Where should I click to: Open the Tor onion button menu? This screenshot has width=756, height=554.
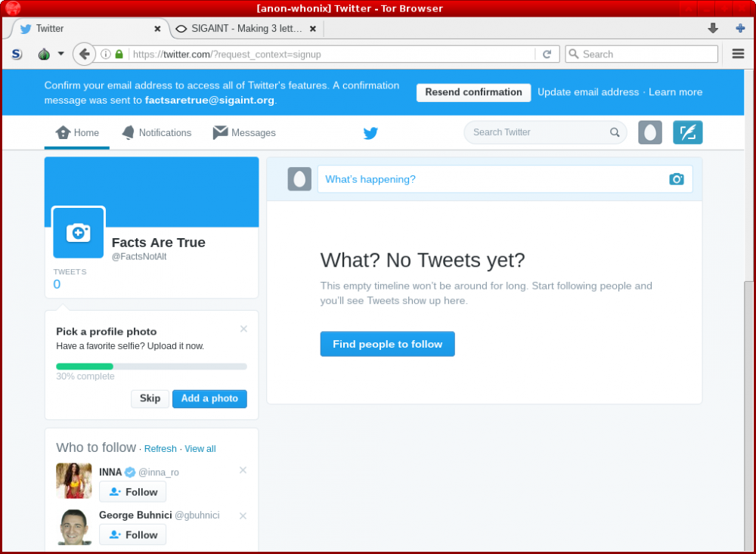pos(44,54)
